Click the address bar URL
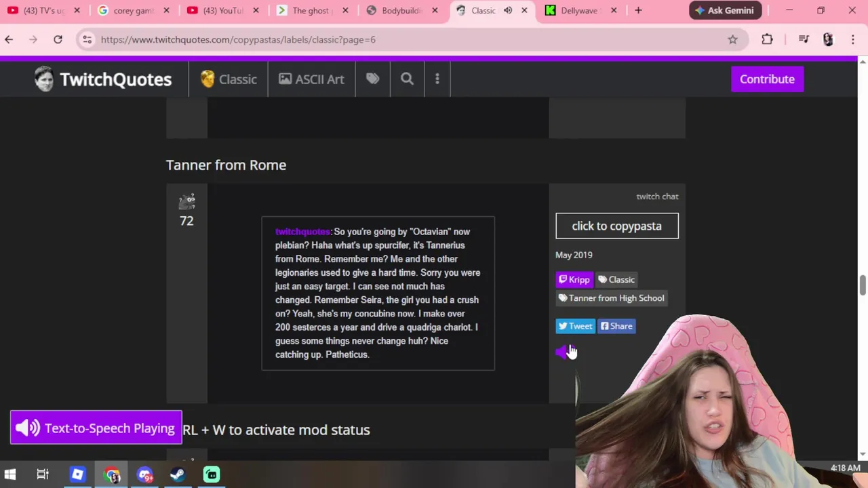Image resolution: width=868 pixels, height=488 pixels. [x=238, y=39]
